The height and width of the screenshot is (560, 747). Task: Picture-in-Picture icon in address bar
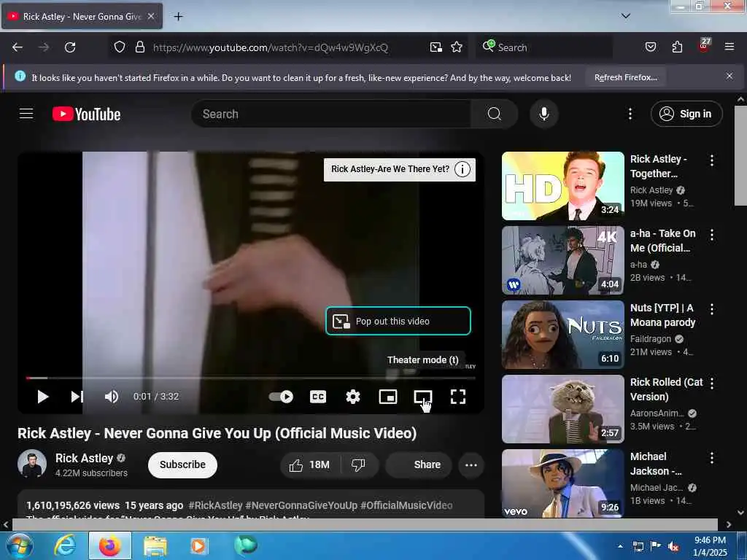pos(436,47)
